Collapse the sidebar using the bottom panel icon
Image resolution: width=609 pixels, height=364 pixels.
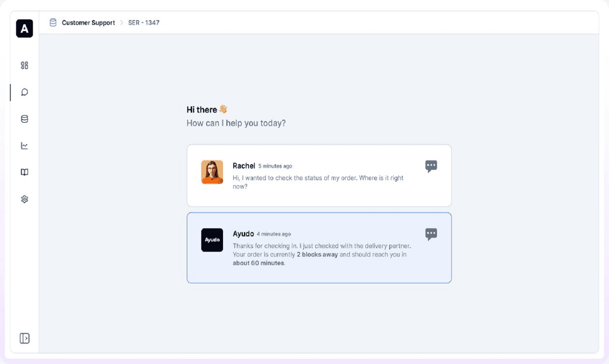24,338
